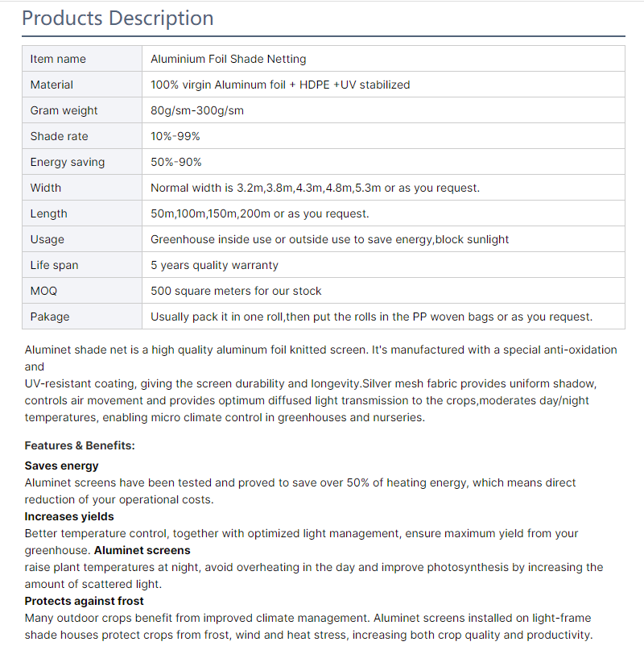Click the 10%-99% shade rate value
This screenshot has height=650, width=644.
click(x=175, y=136)
